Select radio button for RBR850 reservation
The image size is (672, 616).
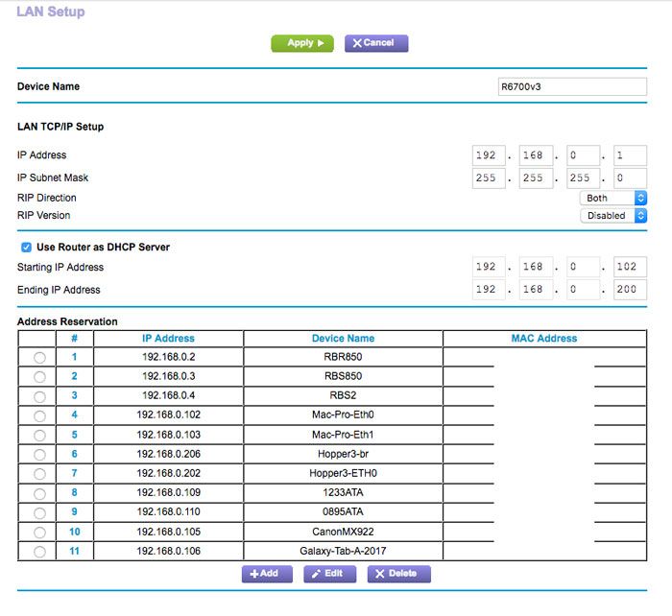pos(39,357)
